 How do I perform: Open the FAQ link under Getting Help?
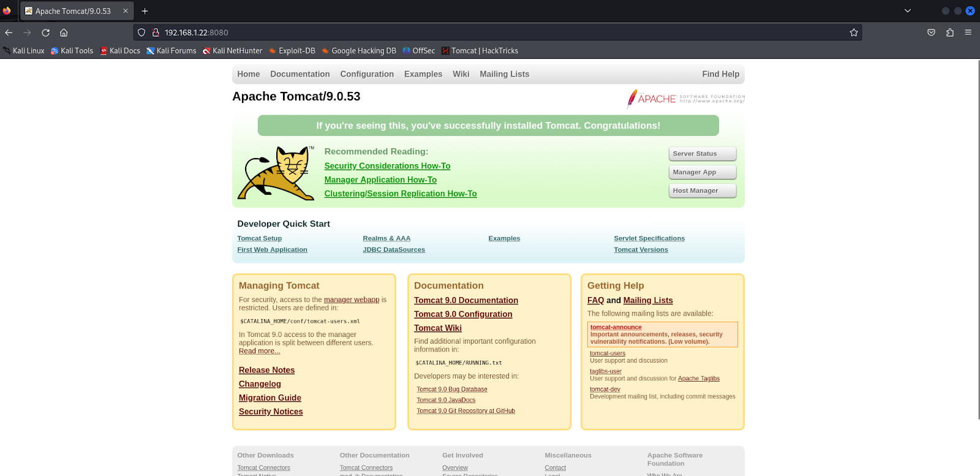pyautogui.click(x=596, y=300)
